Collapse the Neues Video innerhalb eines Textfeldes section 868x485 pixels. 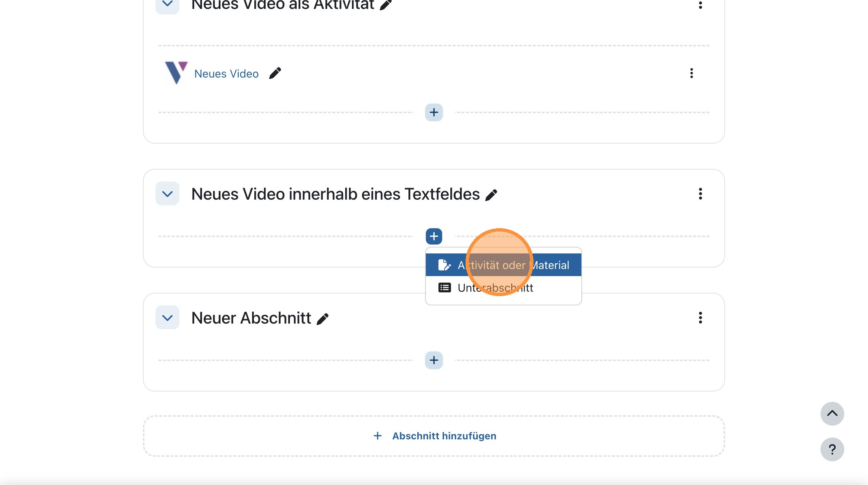(x=167, y=193)
